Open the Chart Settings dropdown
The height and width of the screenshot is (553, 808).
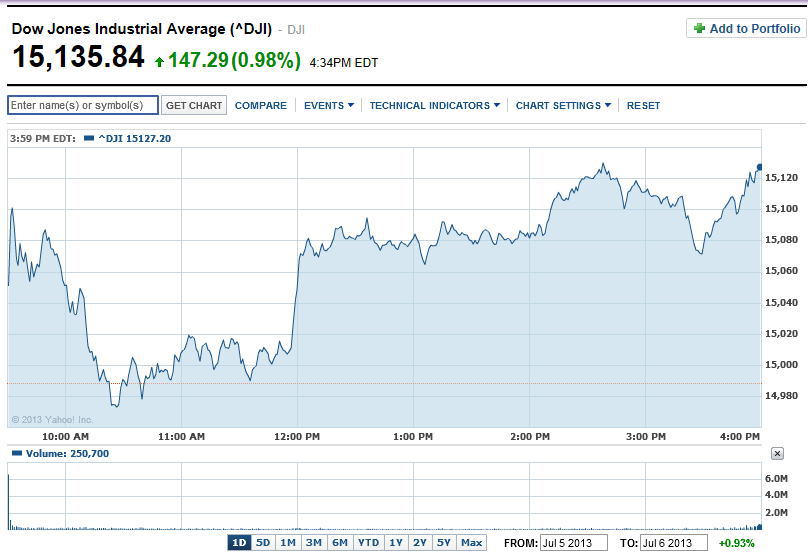563,105
